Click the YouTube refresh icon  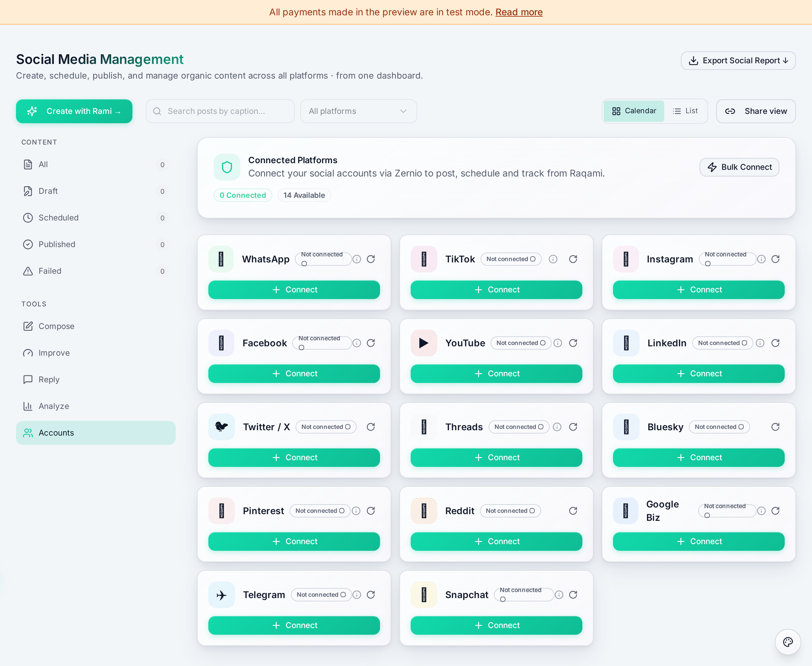tap(573, 343)
